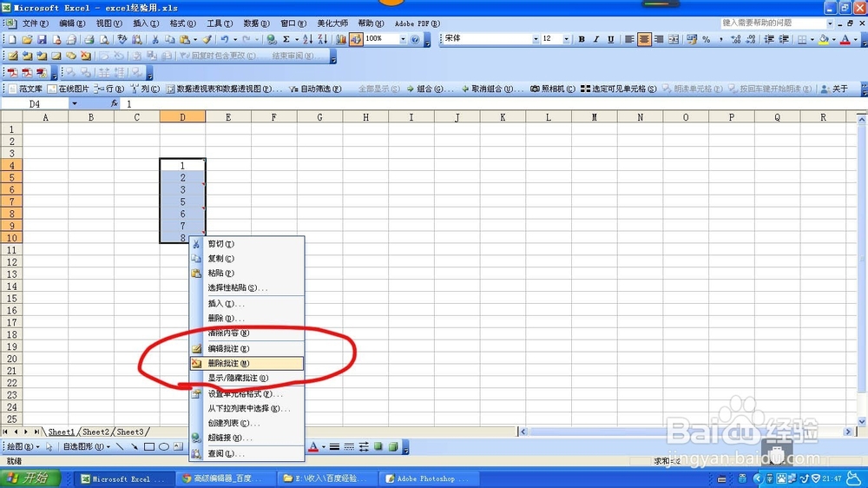The image size is (868, 488).
Task: Apply percent style to cells
Action: pyautogui.click(x=707, y=39)
